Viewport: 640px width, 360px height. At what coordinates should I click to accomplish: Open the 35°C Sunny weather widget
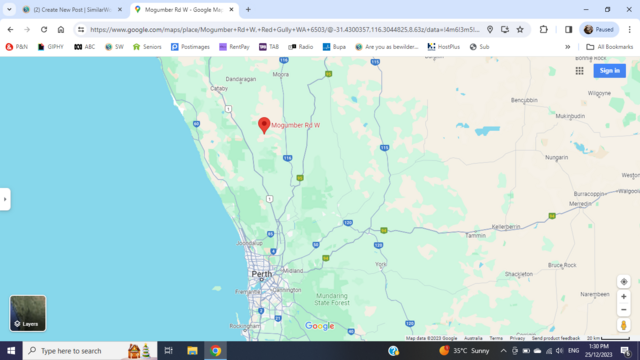[464, 351]
